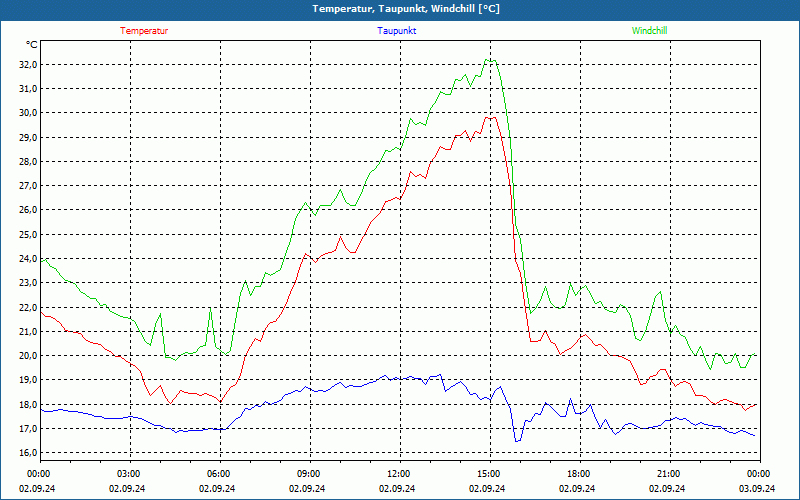This screenshot has height=500, width=800.
Task: Click the 19,0 y-axis value
Action: (29, 380)
